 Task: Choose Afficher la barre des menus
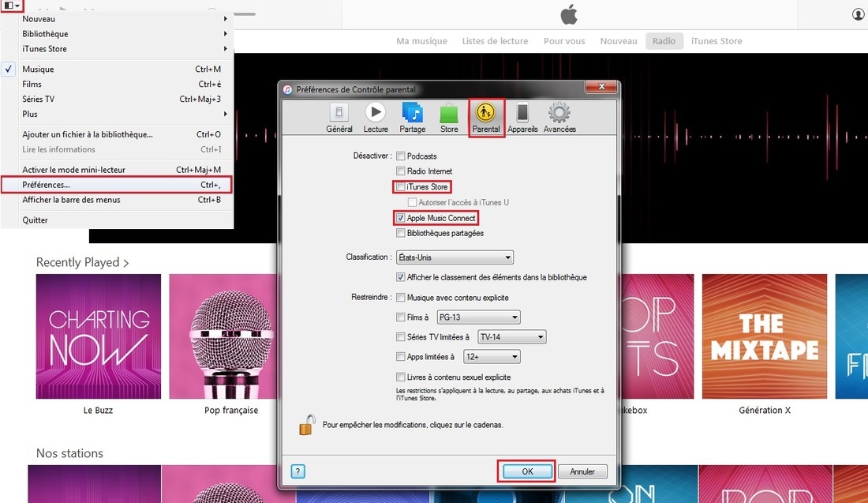[117, 200]
